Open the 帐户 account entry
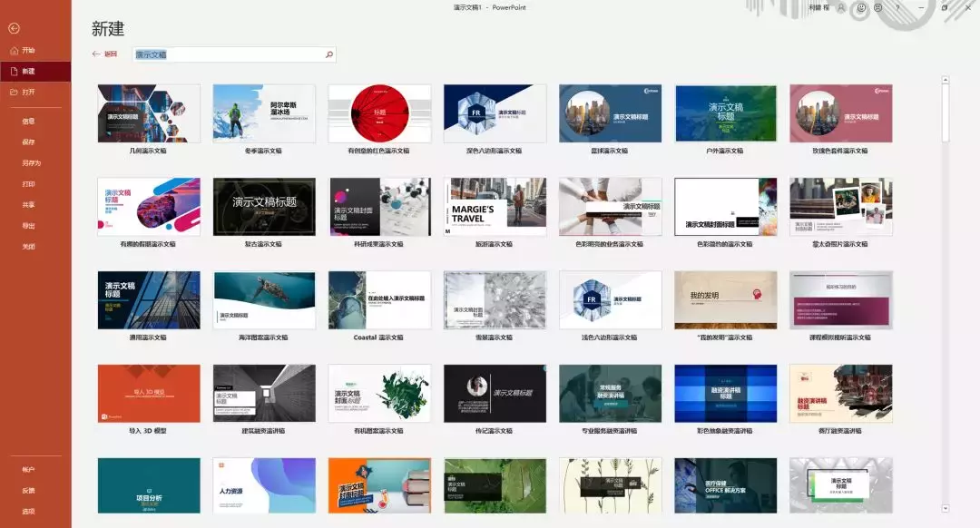 pyautogui.click(x=29, y=469)
